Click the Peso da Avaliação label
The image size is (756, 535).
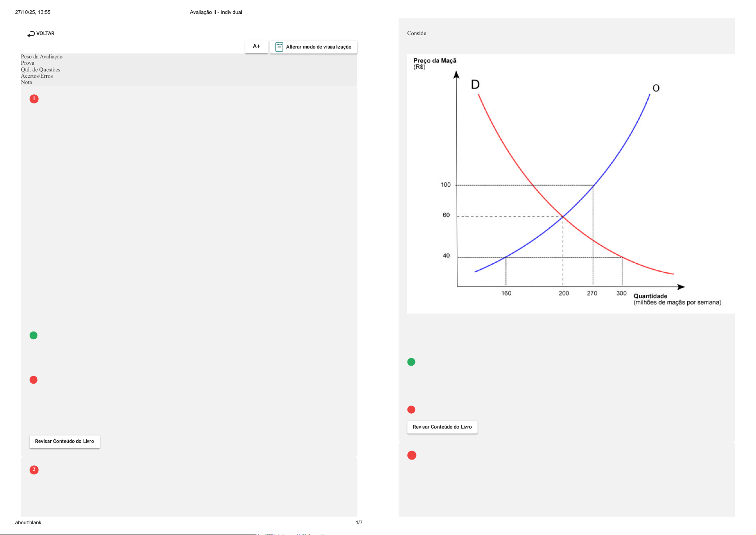[42, 57]
